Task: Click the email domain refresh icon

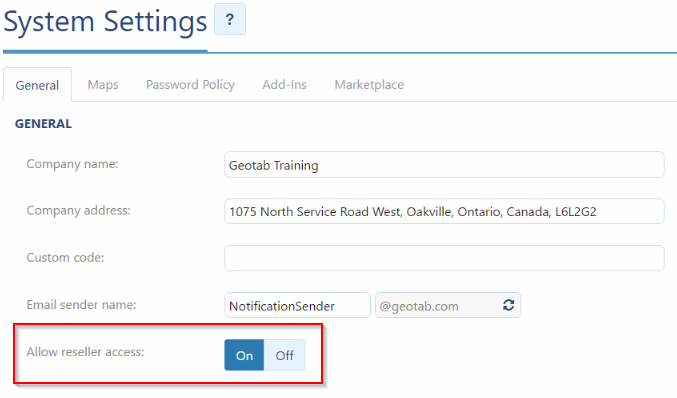Action: click(509, 305)
